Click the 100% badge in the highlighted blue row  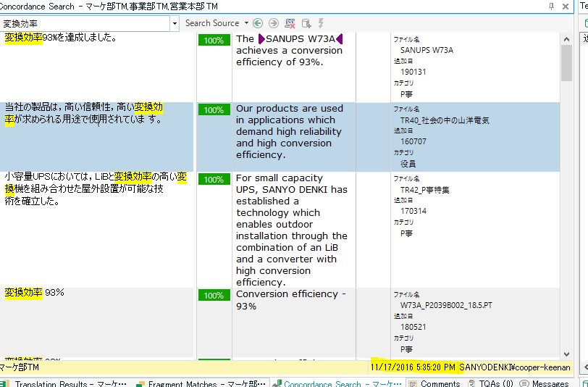(x=214, y=110)
